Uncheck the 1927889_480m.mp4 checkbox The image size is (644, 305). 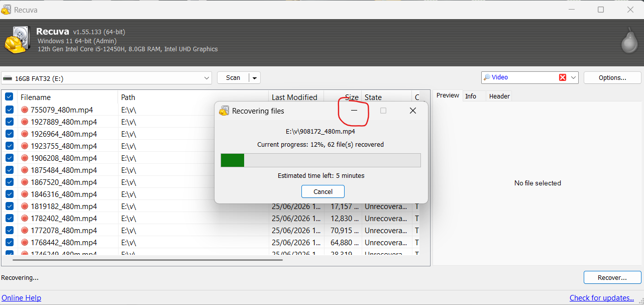[x=9, y=122]
